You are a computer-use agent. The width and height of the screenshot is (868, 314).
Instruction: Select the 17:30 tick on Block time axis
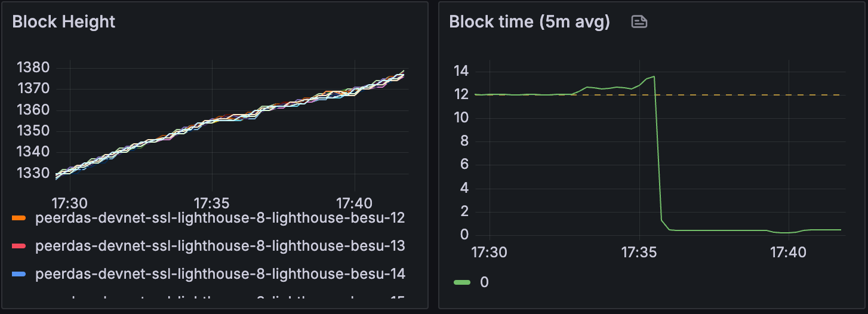(x=489, y=253)
